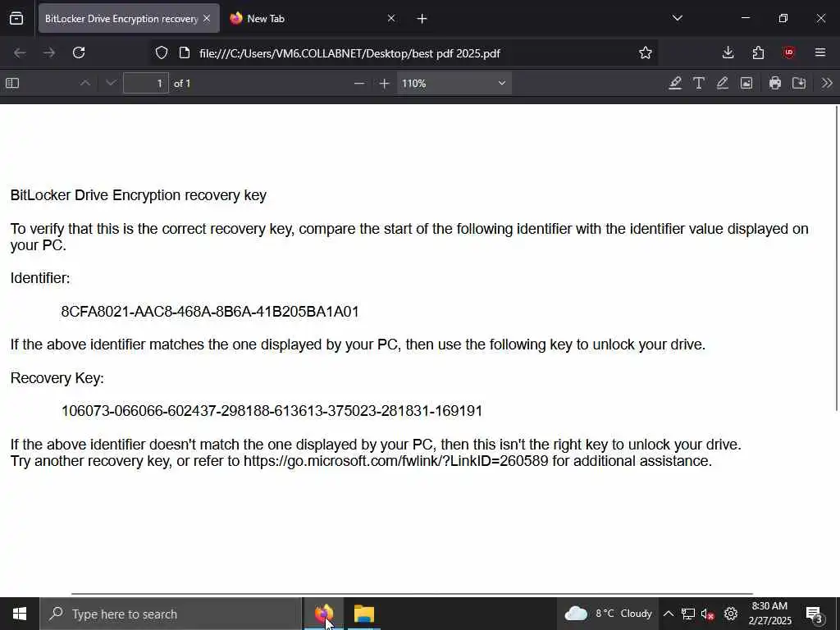Screen dimensions: 840x630
Task: Open the Firefox application menu
Action: pyautogui.click(x=820, y=52)
